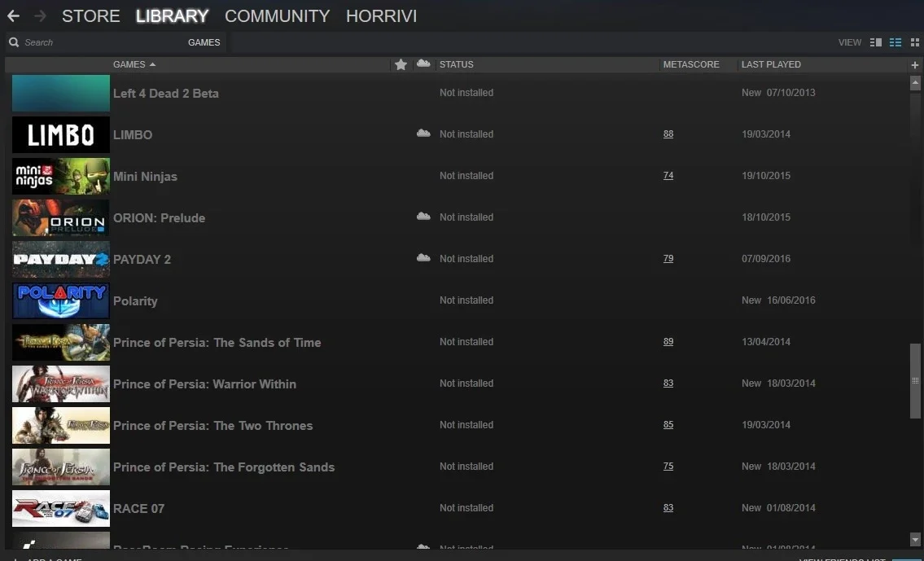Select the Polarity thumbnail
The image size is (924, 561).
coord(61,300)
